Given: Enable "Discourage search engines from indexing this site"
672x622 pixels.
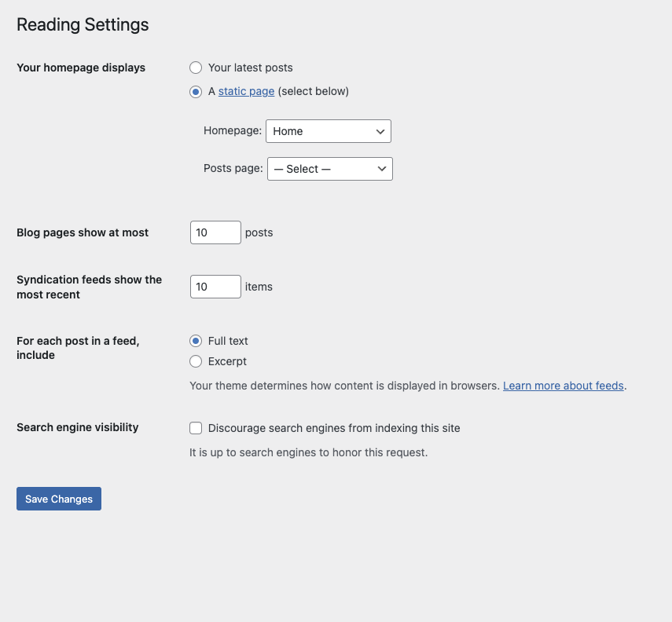Looking at the screenshot, I should pyautogui.click(x=196, y=428).
